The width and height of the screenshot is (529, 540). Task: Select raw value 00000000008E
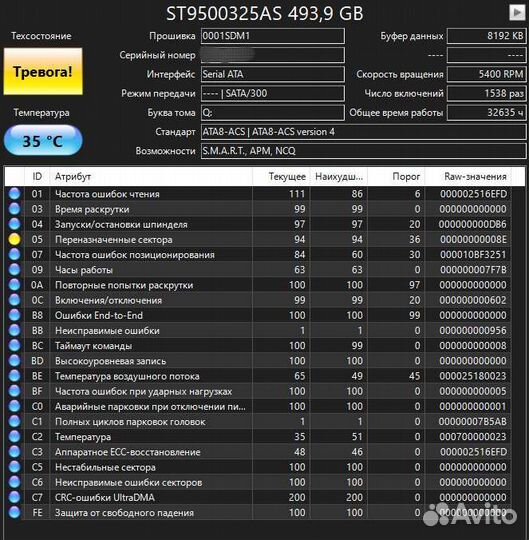pyautogui.click(x=473, y=239)
